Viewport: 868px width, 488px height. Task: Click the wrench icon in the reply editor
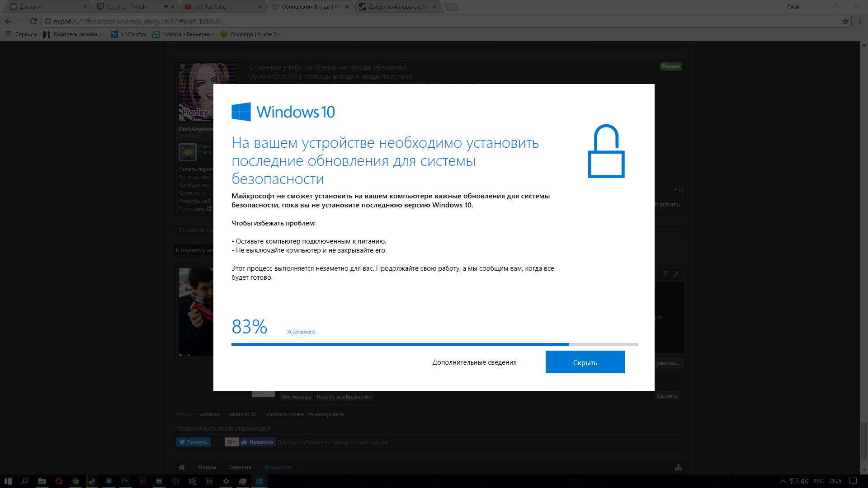[676, 274]
